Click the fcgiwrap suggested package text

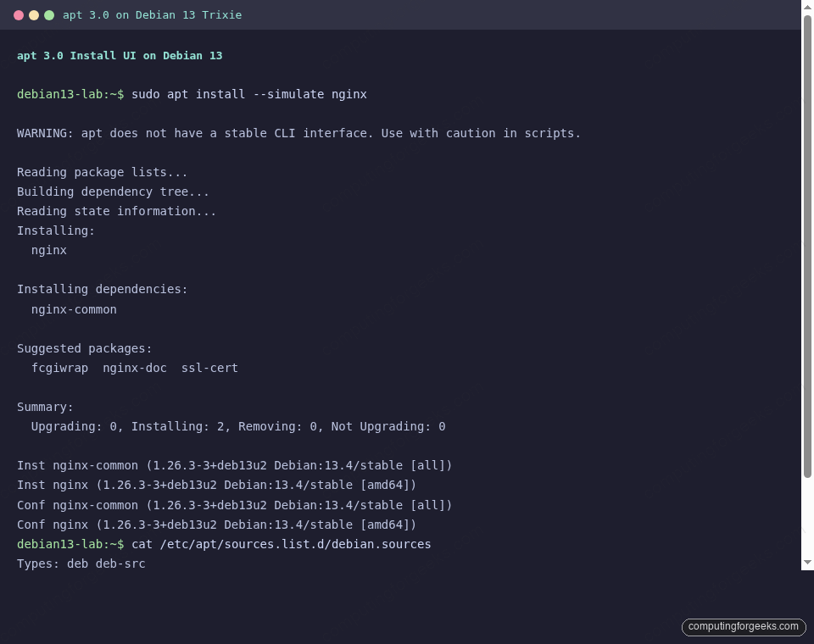point(59,368)
